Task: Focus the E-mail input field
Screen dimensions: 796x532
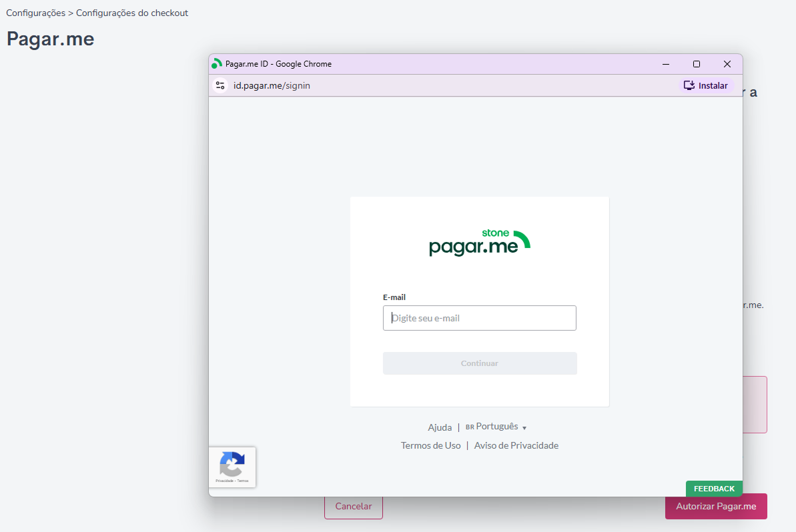Action: 479,318
